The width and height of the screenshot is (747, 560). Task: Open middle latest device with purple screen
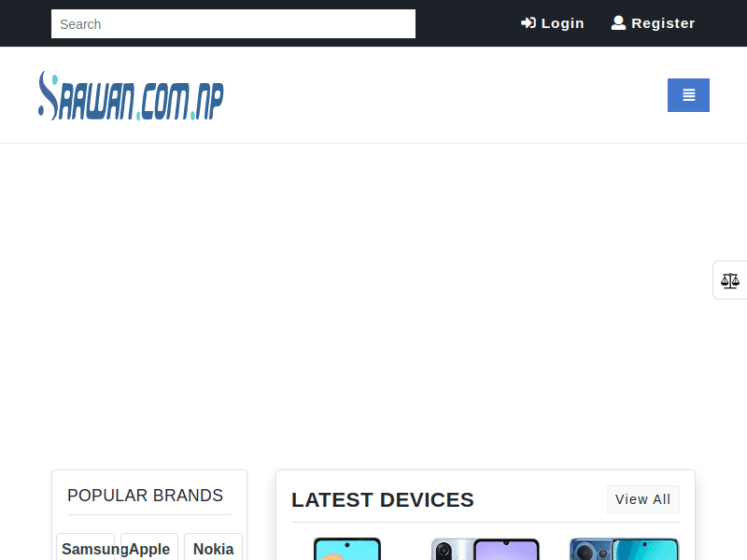click(486, 549)
